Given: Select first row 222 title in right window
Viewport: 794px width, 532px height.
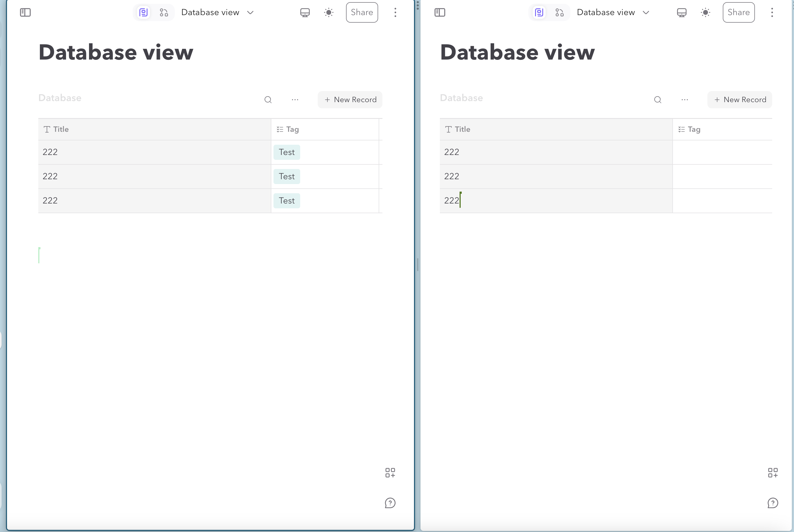Looking at the screenshot, I should point(556,152).
